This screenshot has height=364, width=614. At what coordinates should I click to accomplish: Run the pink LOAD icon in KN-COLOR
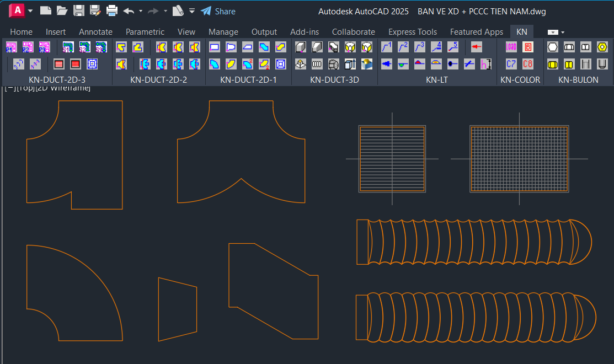511,47
